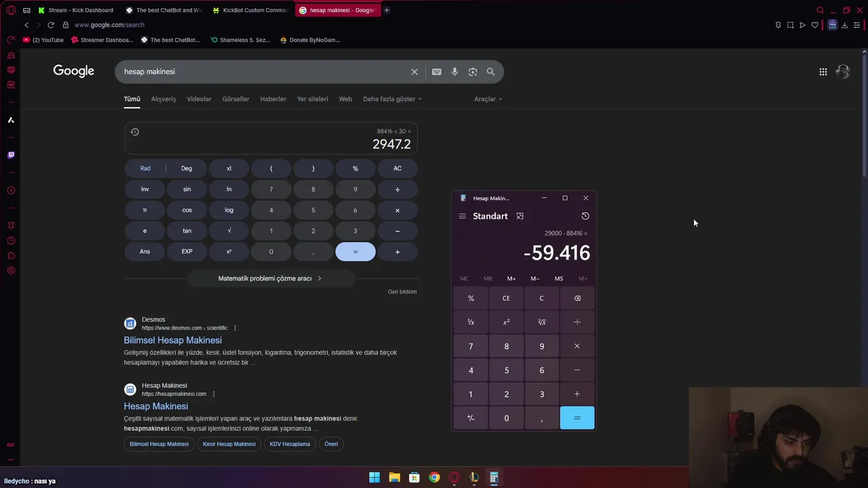The image size is (868, 488).
Task: Open Google virtual keyboard input tool
Action: click(x=437, y=72)
